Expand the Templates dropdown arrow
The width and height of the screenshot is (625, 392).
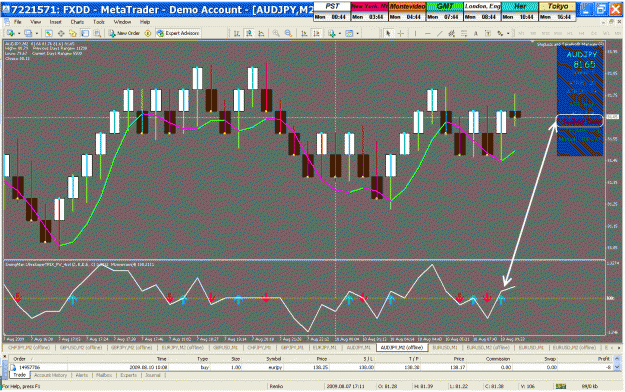(357, 33)
